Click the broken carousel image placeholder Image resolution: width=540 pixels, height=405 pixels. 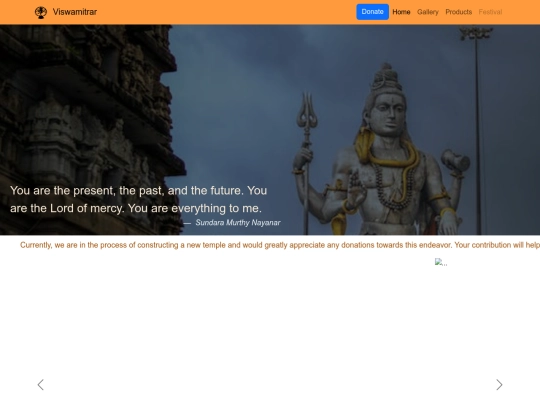(x=441, y=262)
